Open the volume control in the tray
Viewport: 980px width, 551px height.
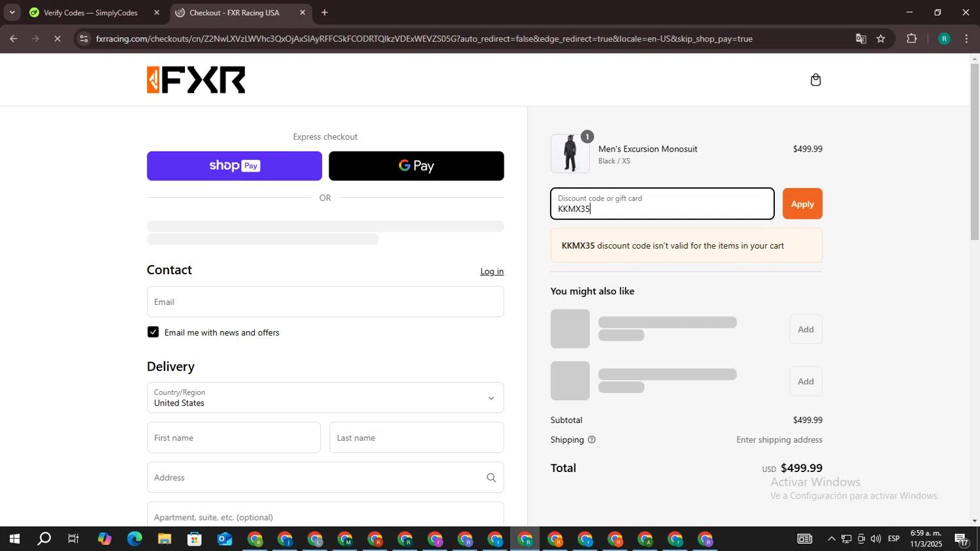(x=876, y=539)
